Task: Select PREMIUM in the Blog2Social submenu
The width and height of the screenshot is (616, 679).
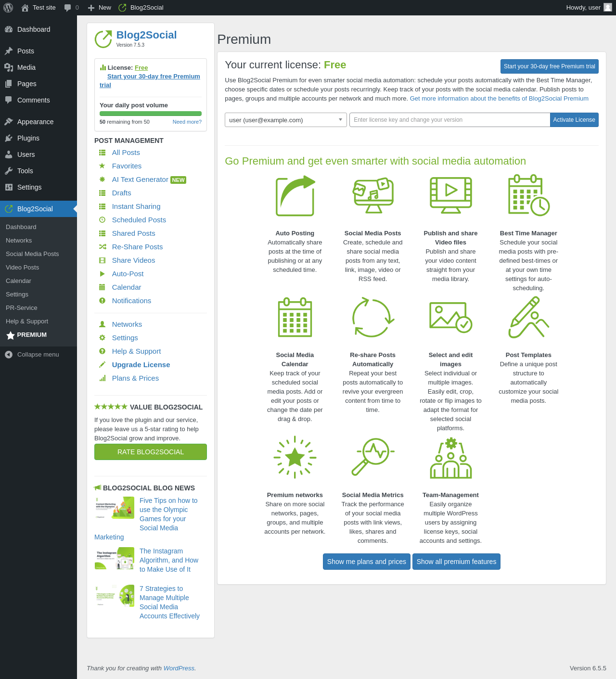Action: coord(32,335)
